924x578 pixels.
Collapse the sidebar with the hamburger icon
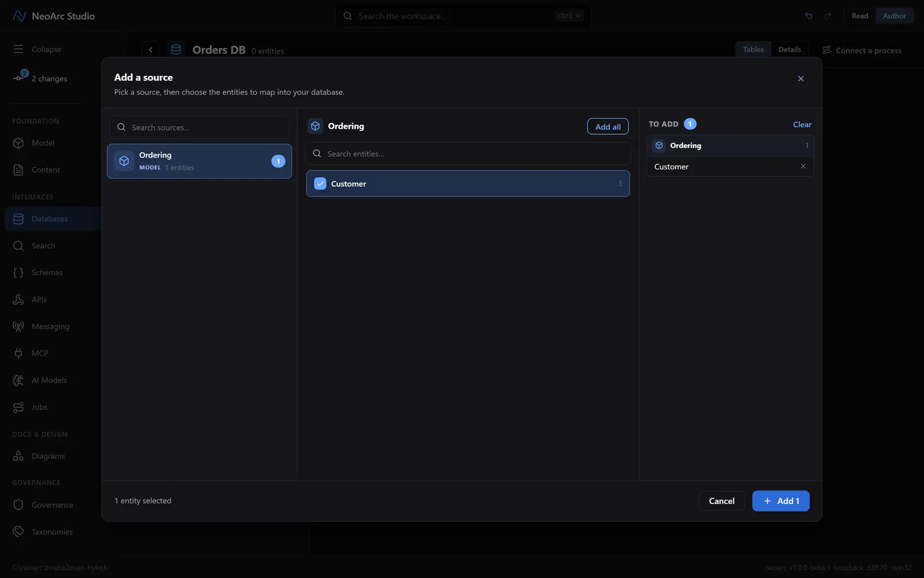[x=18, y=49]
